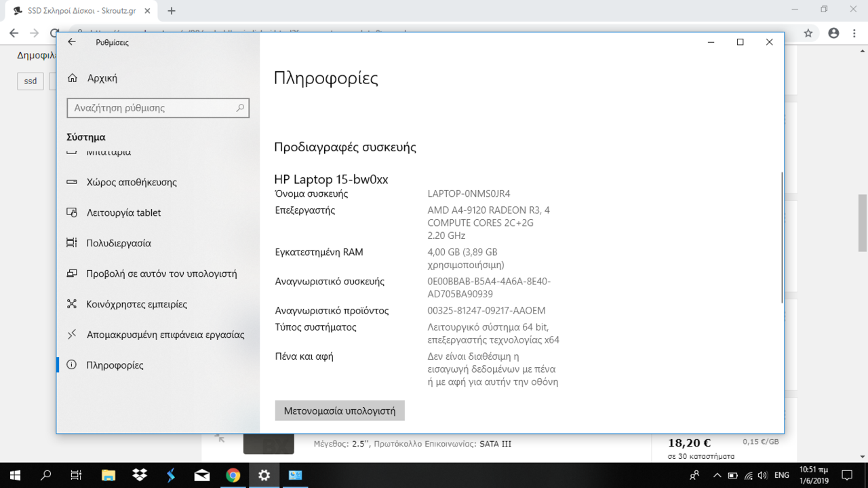Click the Αναζήτηση ρύθμισης search box

point(158,108)
